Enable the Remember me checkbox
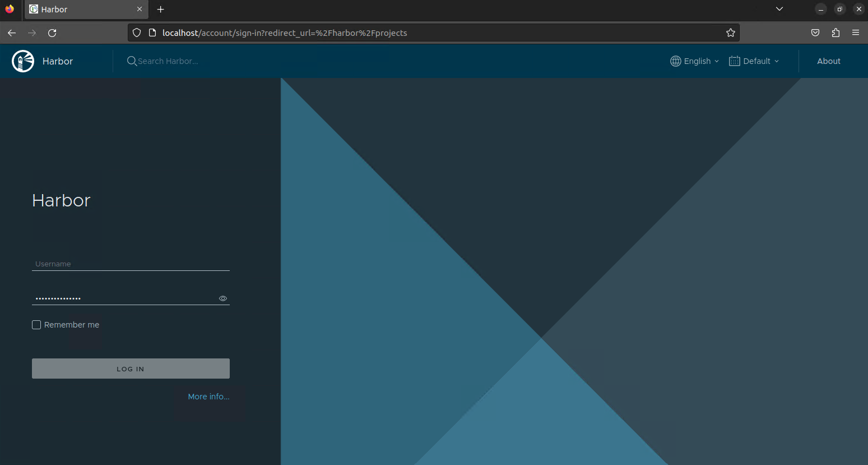This screenshot has width=868, height=465. click(36, 325)
